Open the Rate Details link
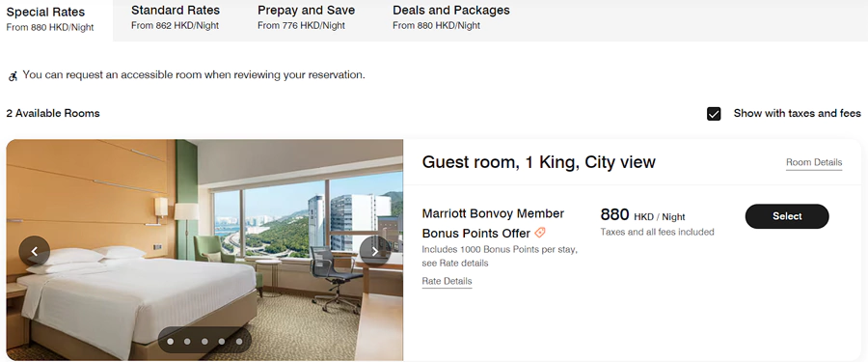The height and width of the screenshot is (362, 868). point(447,281)
